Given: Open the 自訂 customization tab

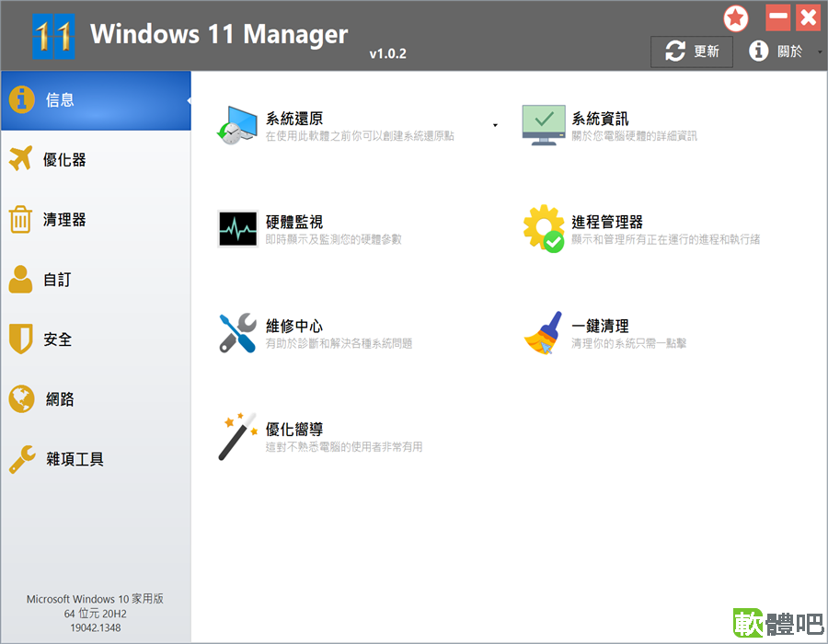Looking at the screenshot, I should [x=96, y=280].
